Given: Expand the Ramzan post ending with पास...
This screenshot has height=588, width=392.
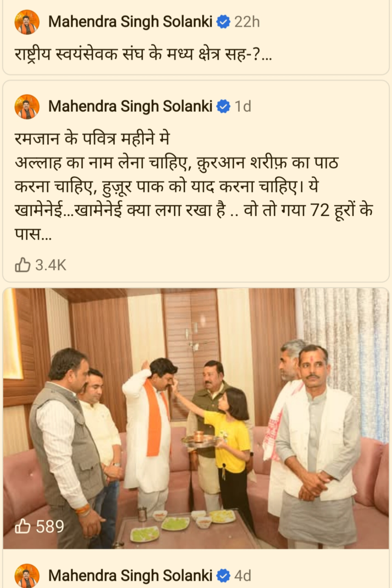Looking at the screenshot, I should pos(33,235).
